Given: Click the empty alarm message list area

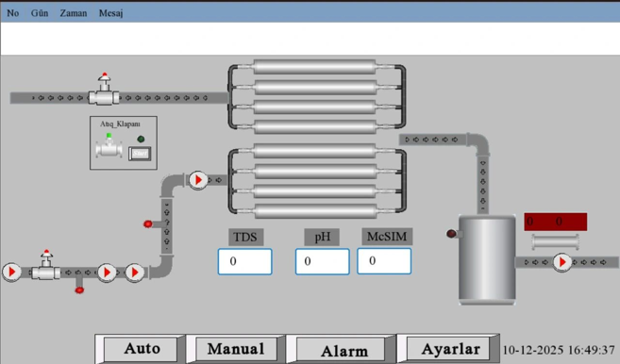Looking at the screenshot, I should click(x=310, y=39).
